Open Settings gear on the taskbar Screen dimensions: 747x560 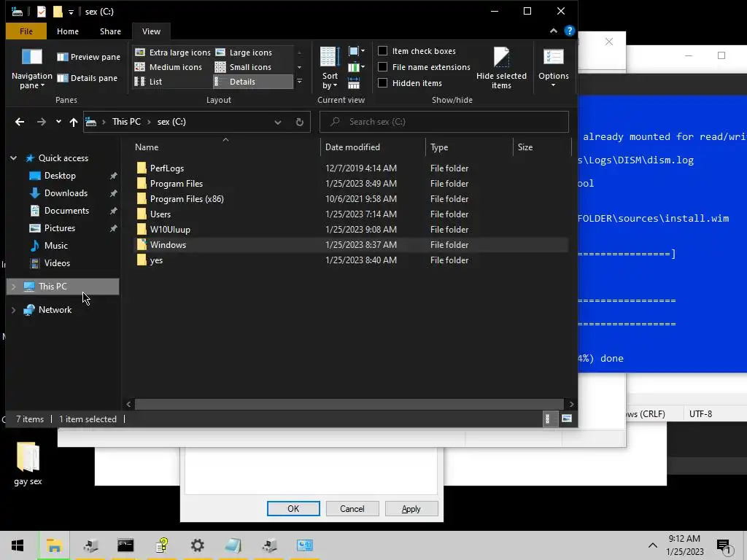[197, 545]
